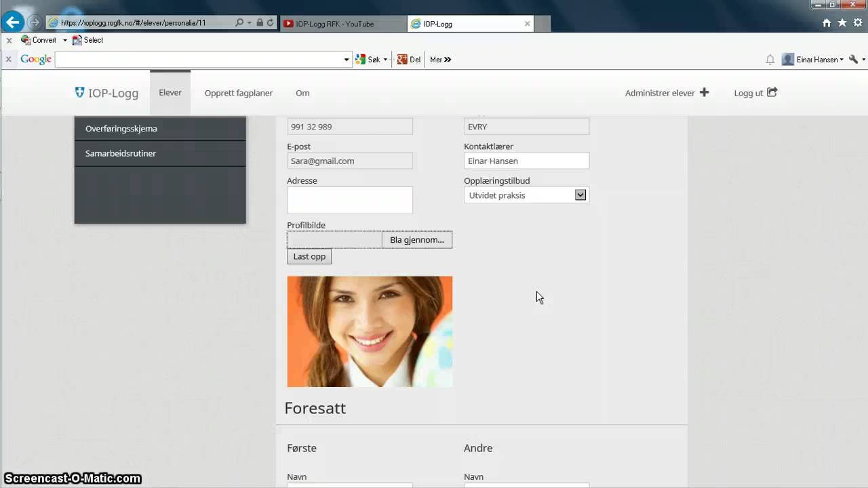
Task: Close the IOP-Logg browser tab
Action: point(527,24)
